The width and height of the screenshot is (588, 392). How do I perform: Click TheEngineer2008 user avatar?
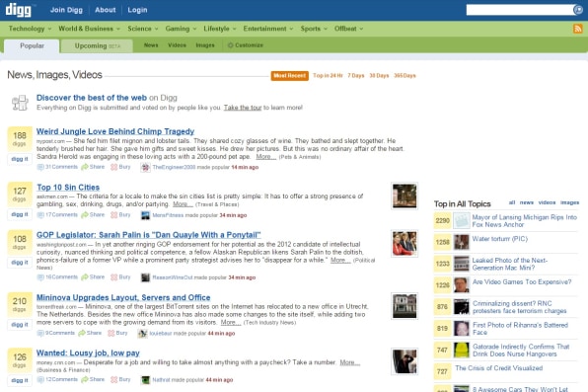click(x=145, y=168)
